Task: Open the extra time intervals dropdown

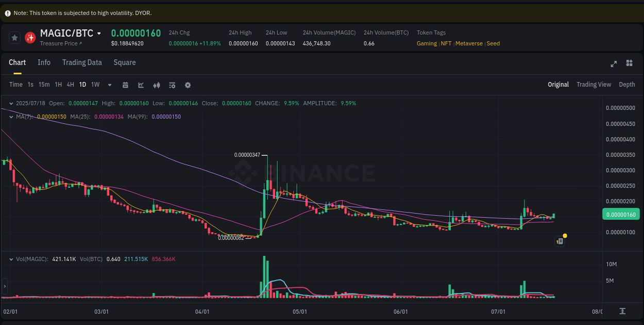Action: (110, 85)
